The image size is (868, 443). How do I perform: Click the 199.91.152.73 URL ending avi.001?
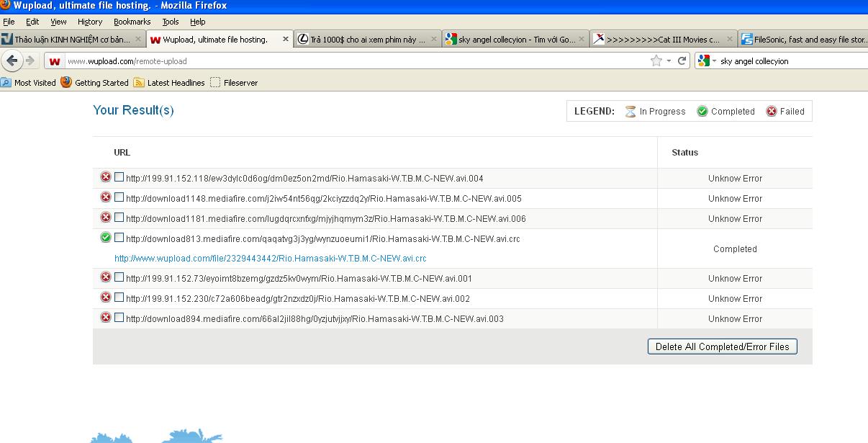pyautogui.click(x=299, y=279)
